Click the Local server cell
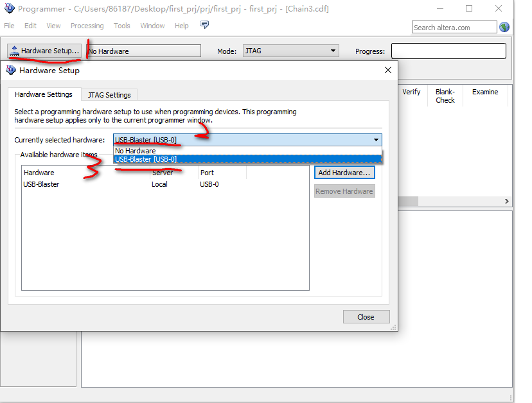 (x=159, y=184)
